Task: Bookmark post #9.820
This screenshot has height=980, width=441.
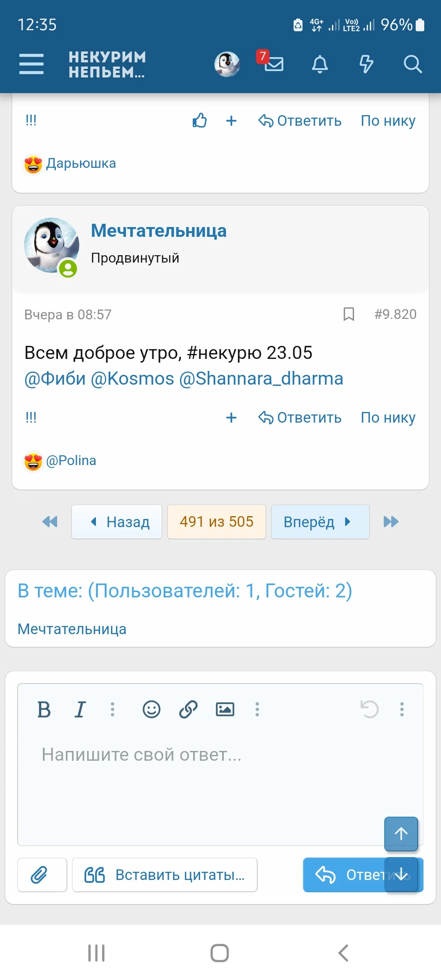Action: coord(349,314)
